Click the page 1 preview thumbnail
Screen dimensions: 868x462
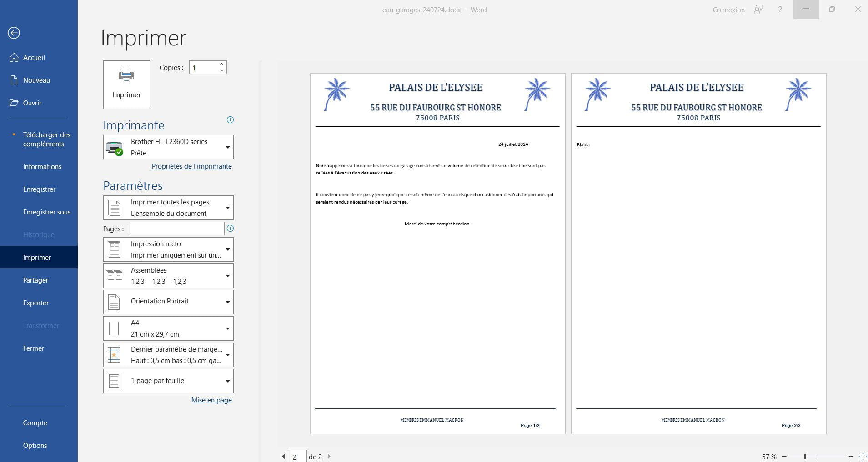(x=438, y=253)
